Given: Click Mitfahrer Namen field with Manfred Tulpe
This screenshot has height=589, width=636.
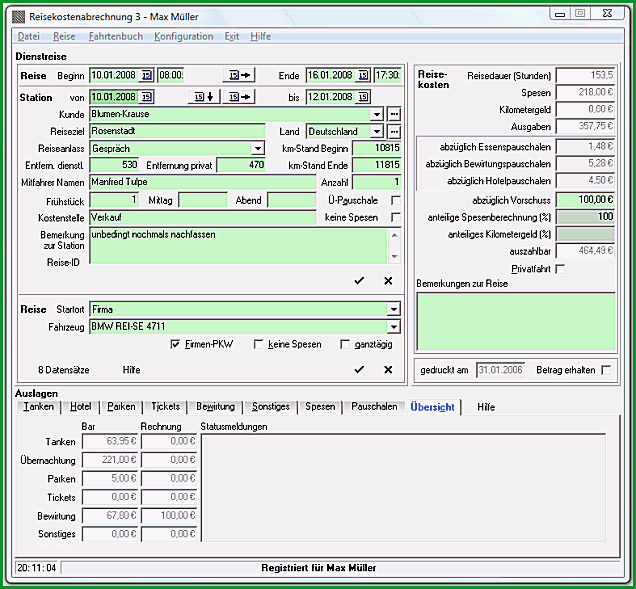Looking at the screenshot, I should pyautogui.click(x=202, y=182).
